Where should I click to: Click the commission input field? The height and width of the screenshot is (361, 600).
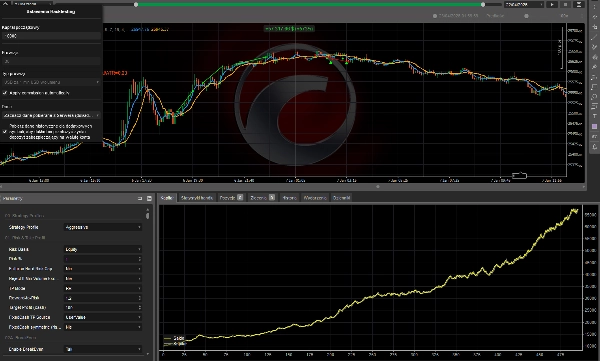[51, 61]
